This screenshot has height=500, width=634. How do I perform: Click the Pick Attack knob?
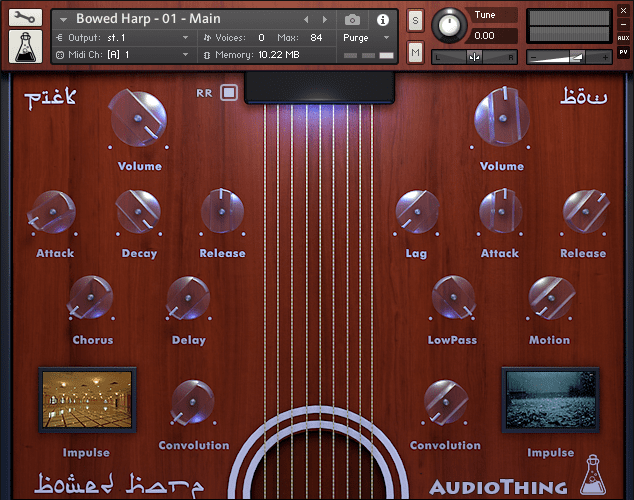[53, 212]
